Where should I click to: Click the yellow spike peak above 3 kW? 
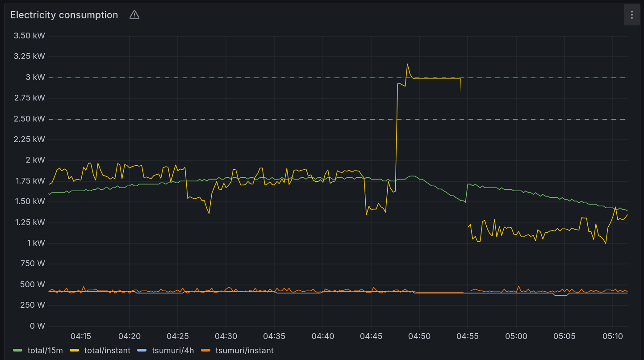tap(407, 64)
